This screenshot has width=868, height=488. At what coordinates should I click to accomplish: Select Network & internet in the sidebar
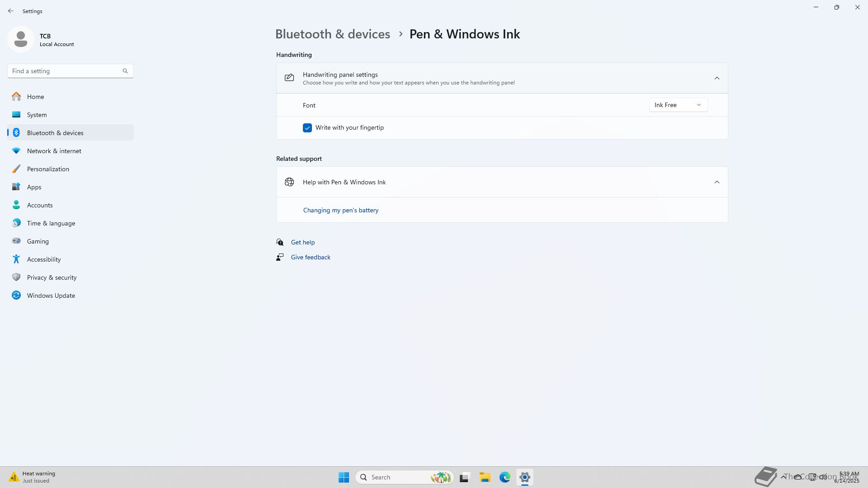click(54, 151)
